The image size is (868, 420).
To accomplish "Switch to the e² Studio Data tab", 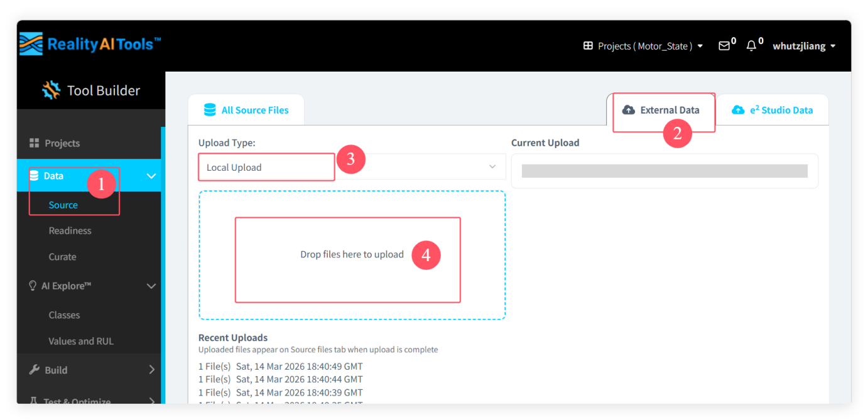I will tap(773, 110).
